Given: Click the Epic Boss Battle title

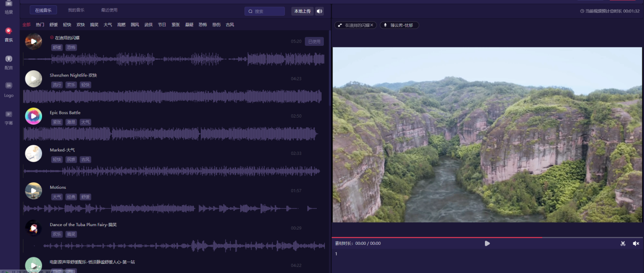Looking at the screenshot, I should click(65, 112).
